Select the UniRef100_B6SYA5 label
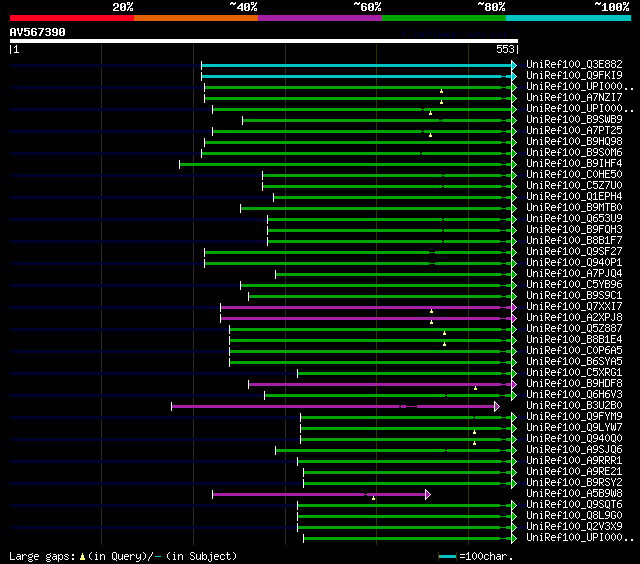The height and width of the screenshot is (564, 640). pos(574,362)
